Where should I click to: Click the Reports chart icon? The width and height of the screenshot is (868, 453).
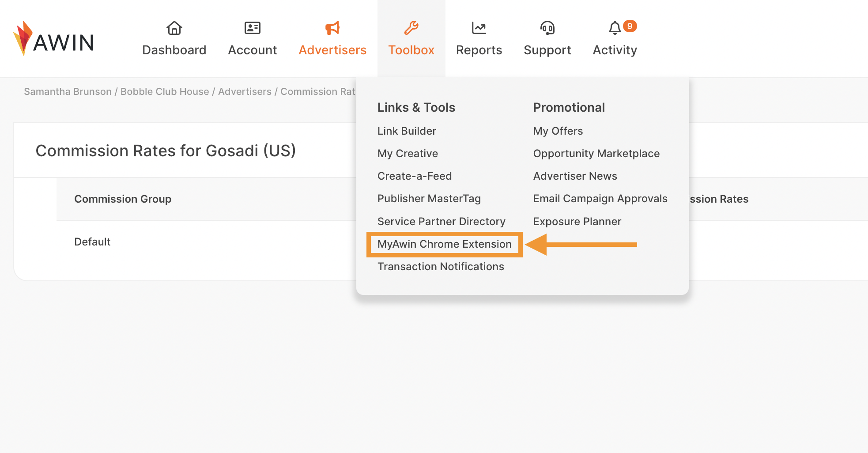(479, 28)
